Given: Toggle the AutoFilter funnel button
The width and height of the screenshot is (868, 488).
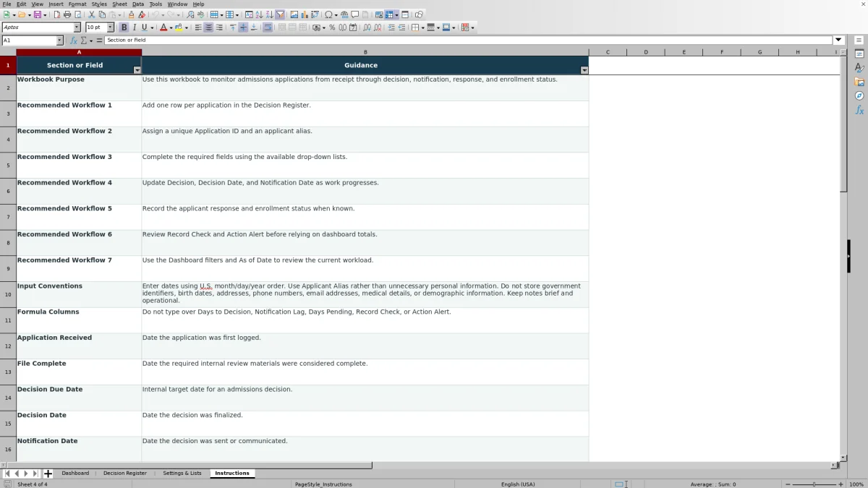Looking at the screenshot, I should [x=280, y=14].
